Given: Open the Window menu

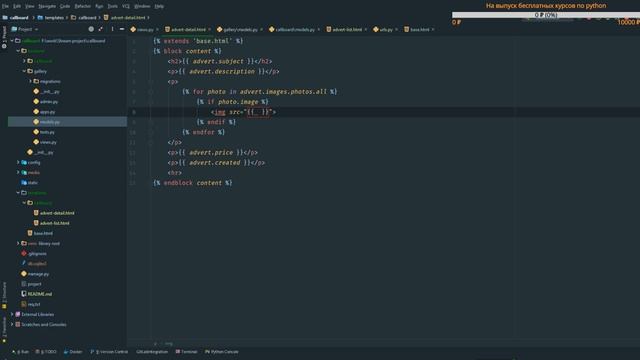Looking at the screenshot, I should coord(142,6).
